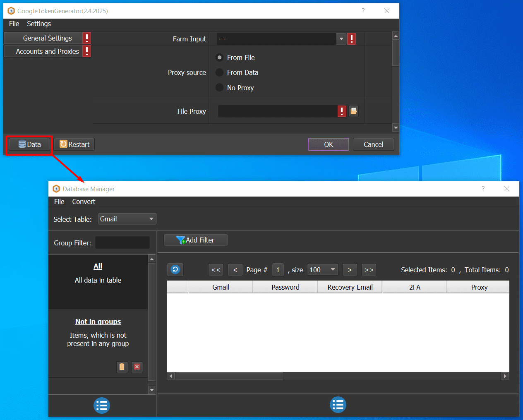Click the page number field

tap(278, 270)
